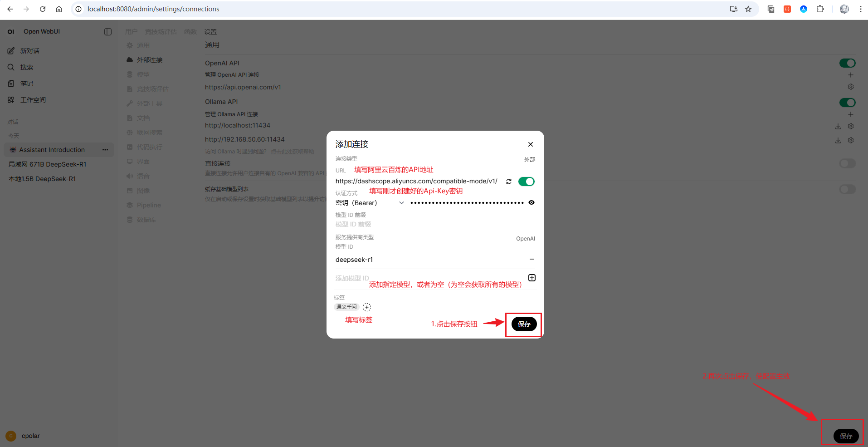Viewport: 868px width, 447px height.
Task: Add a new tag with plus circle
Action: [367, 307]
